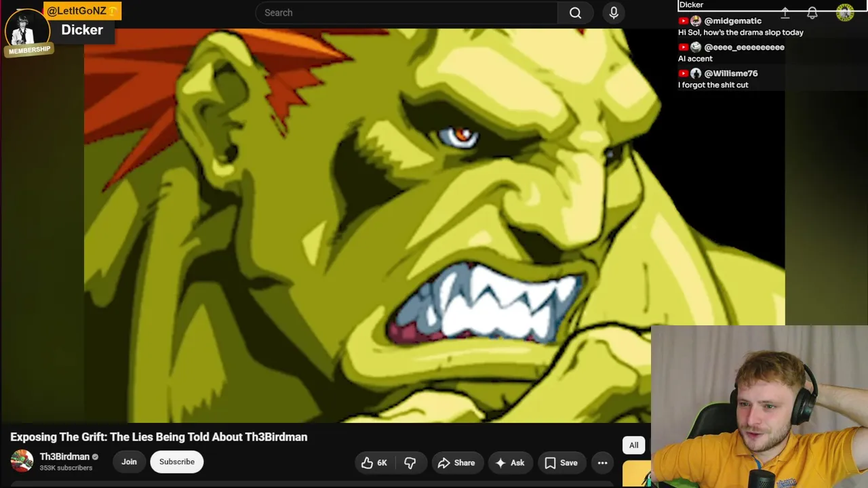Click the 'Dicker' text under @LetItGoNZ

click(x=82, y=30)
